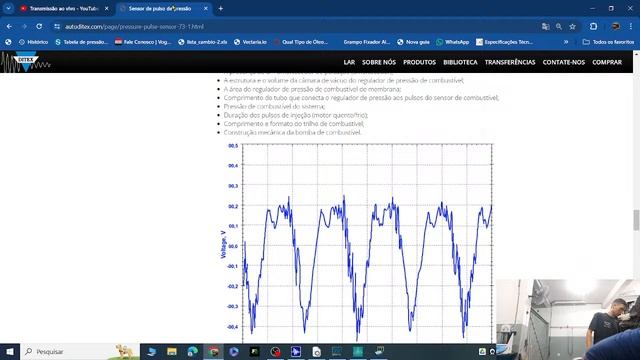Click the voltage waveform chart image

(357, 243)
